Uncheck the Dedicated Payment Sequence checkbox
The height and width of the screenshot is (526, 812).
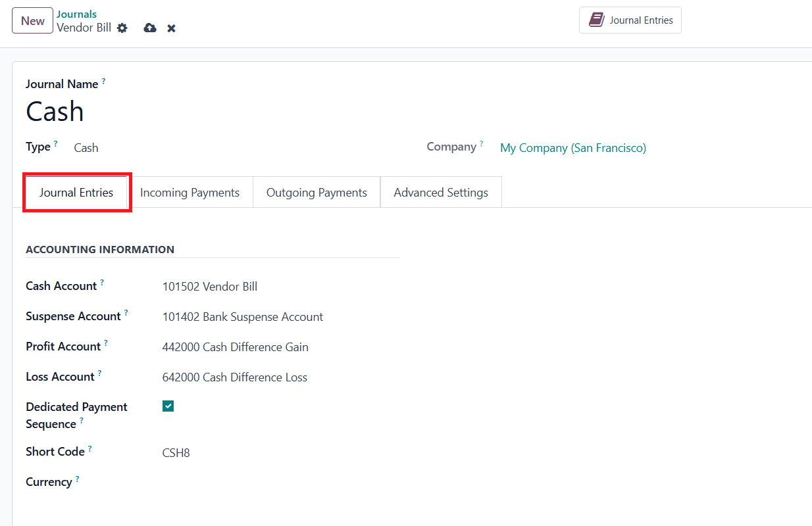[x=168, y=406]
